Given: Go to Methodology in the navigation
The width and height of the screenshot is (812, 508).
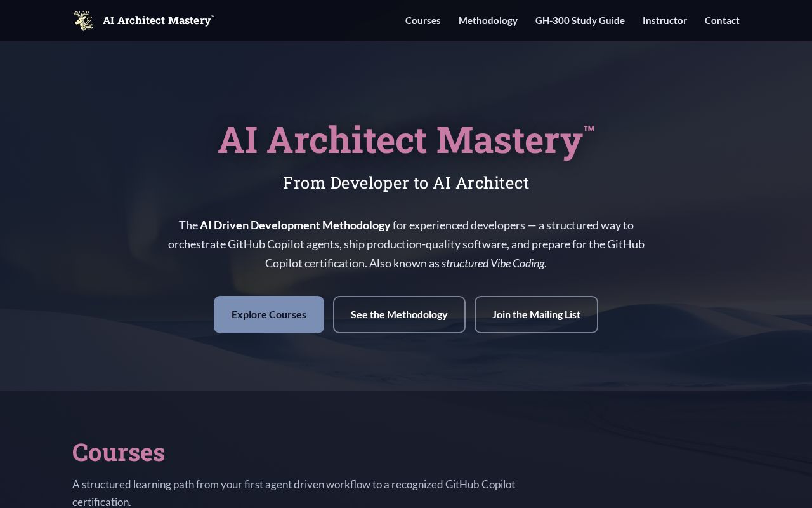Looking at the screenshot, I should 488,20.
